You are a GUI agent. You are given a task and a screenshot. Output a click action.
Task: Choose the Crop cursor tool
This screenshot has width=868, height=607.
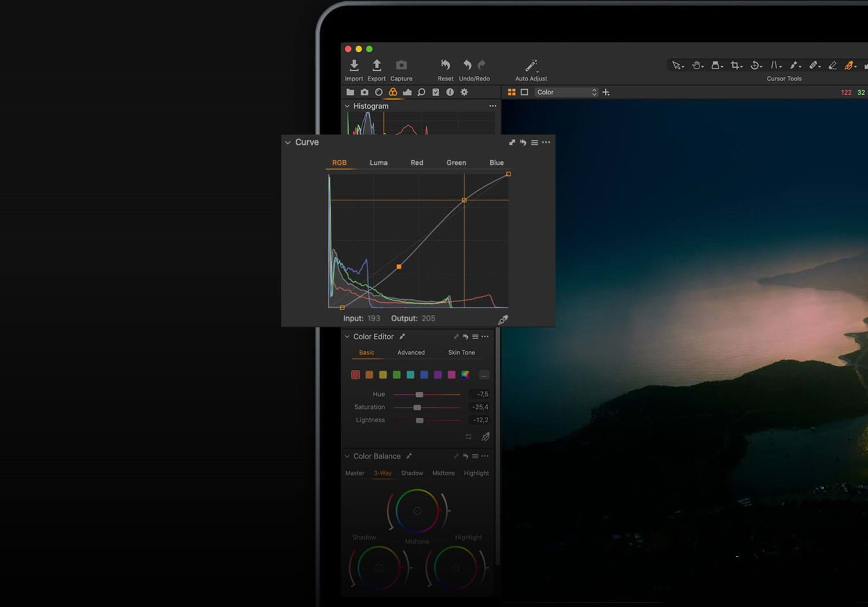click(x=736, y=65)
